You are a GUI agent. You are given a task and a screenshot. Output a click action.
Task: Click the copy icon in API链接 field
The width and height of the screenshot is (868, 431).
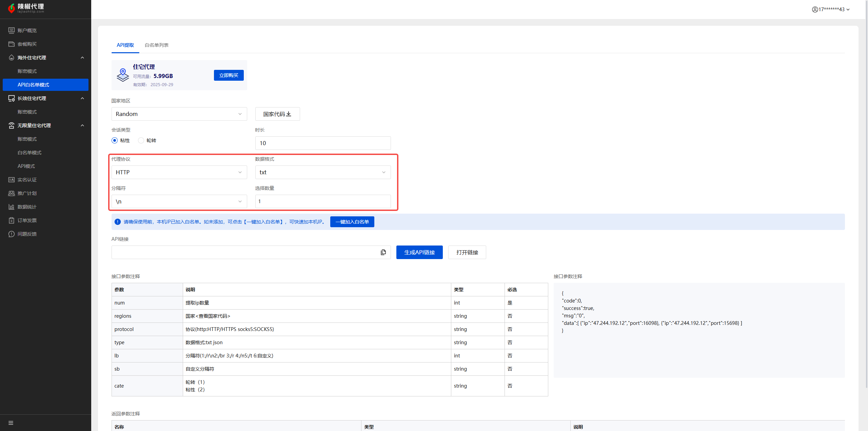(x=383, y=252)
